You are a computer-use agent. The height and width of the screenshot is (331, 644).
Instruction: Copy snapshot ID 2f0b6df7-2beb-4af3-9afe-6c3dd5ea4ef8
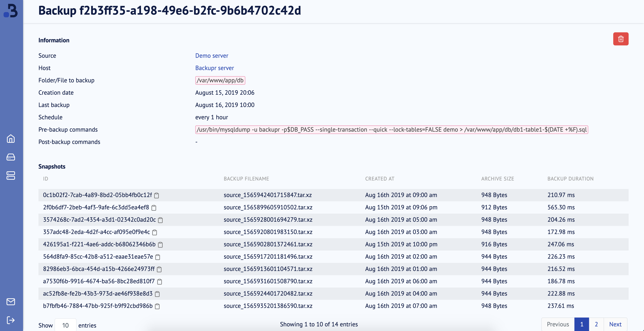154,208
